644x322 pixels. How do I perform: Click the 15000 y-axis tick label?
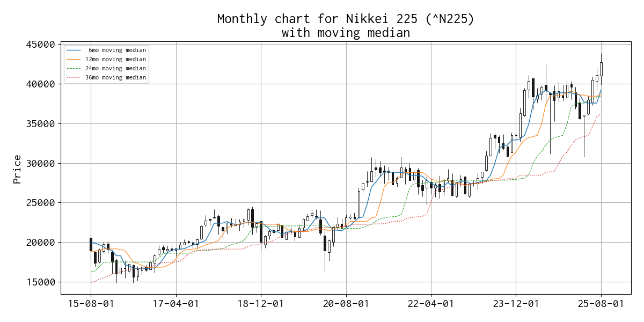pyautogui.click(x=41, y=282)
